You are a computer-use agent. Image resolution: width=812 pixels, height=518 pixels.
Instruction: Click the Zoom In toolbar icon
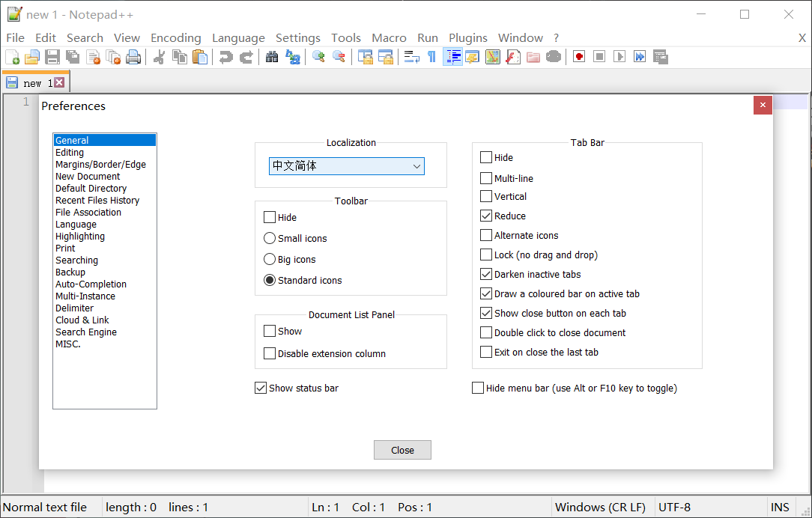coord(318,56)
